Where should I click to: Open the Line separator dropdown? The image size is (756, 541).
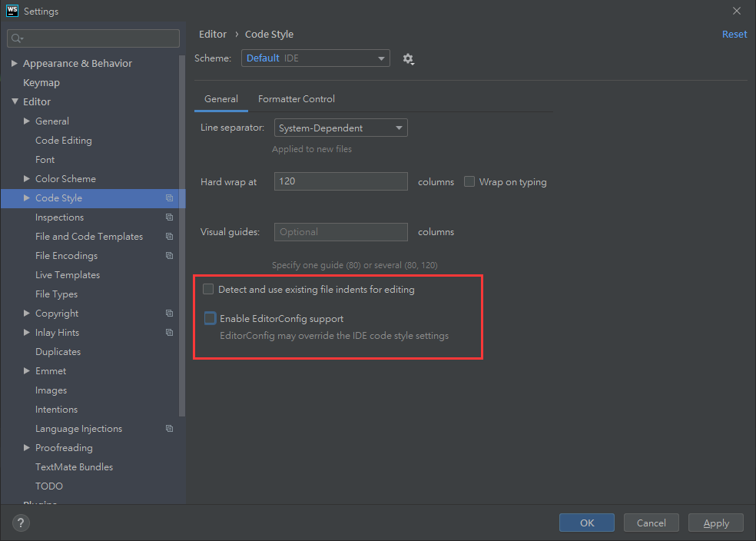coord(340,128)
